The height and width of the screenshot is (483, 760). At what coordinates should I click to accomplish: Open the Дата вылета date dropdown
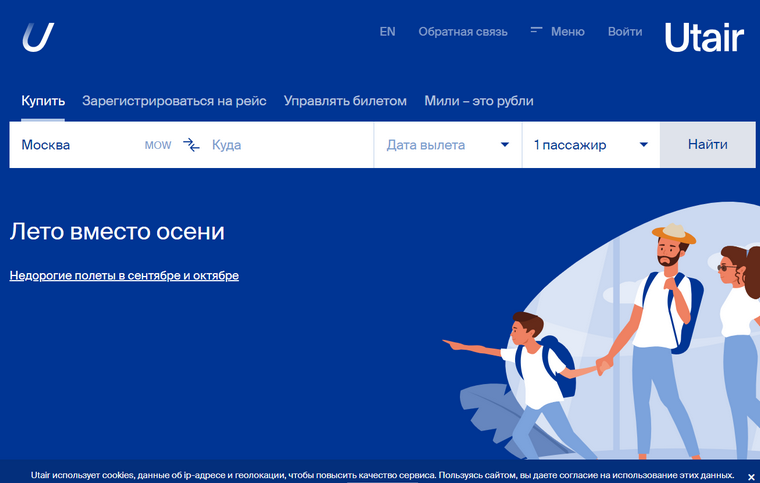click(448, 145)
